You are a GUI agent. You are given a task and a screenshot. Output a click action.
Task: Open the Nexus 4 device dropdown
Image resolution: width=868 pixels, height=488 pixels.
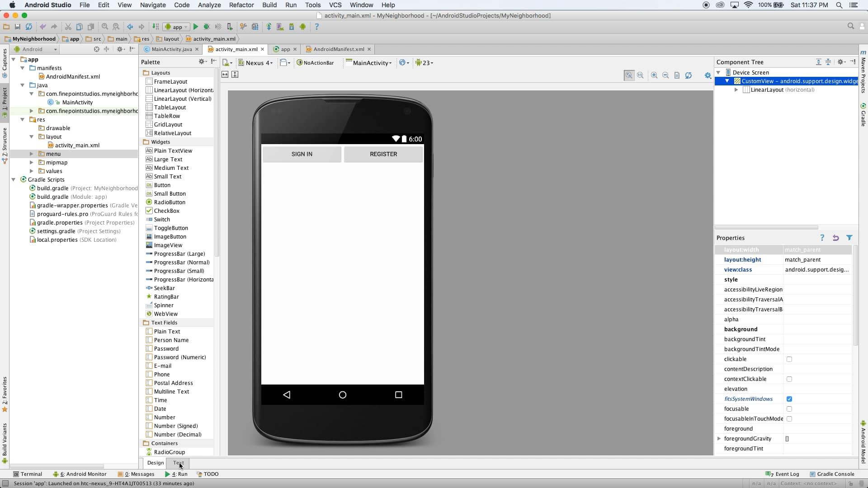tap(256, 63)
